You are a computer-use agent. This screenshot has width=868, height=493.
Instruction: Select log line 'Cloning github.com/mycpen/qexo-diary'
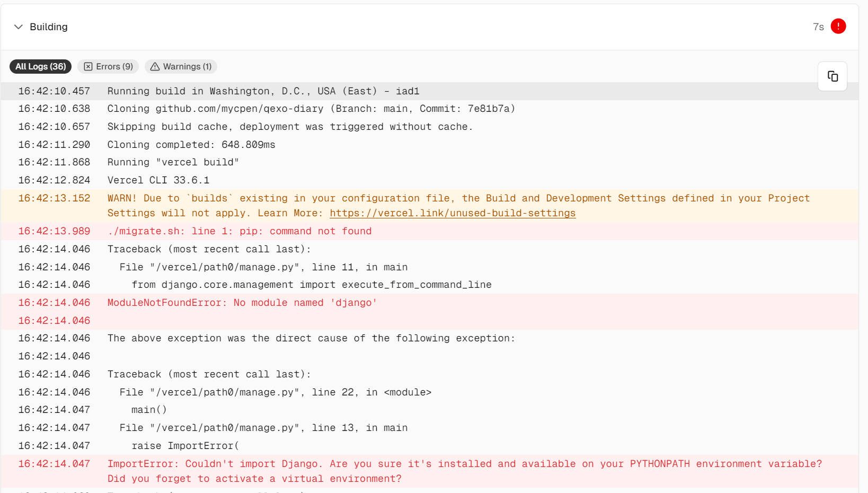(430, 109)
